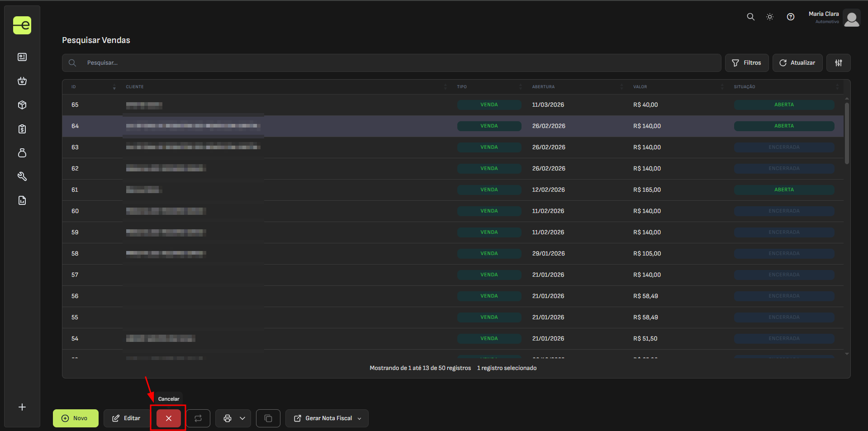The image size is (868, 431).
Task: Open the report document sidebar icon
Action: click(x=22, y=200)
